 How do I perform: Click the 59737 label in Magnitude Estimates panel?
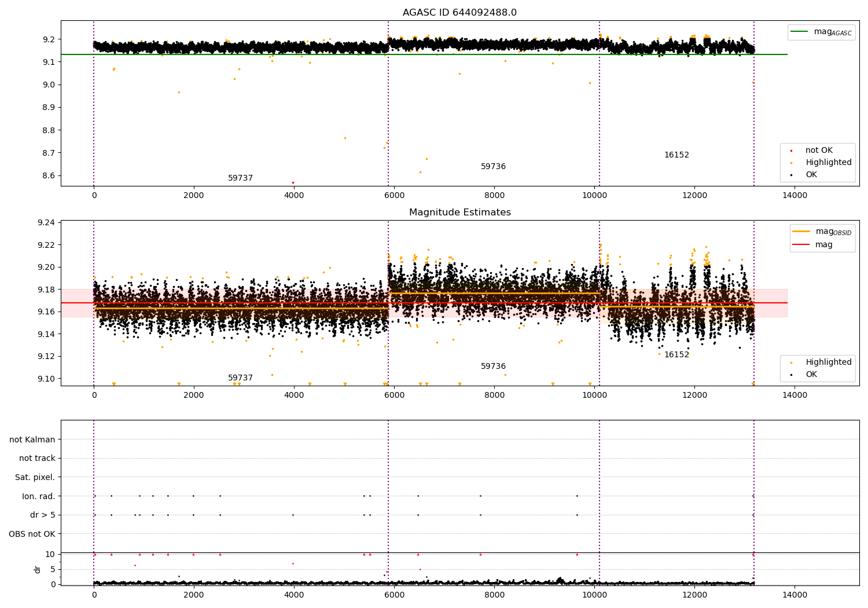[240, 378]
